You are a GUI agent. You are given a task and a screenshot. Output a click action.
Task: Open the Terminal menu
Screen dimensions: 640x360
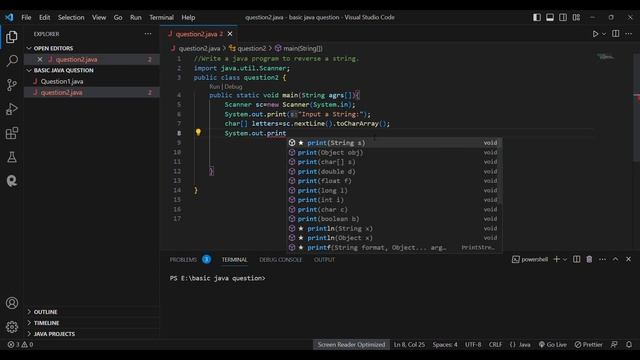[161, 17]
